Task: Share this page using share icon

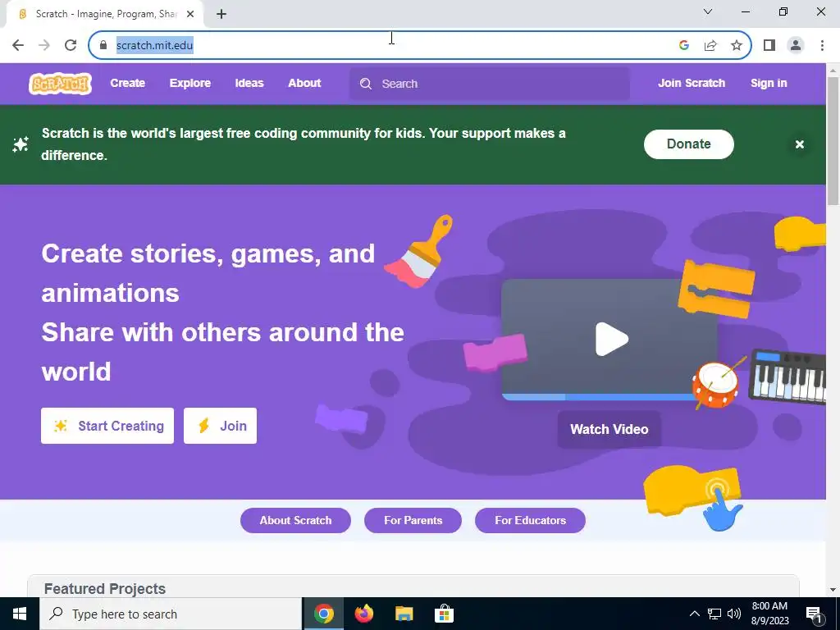Action: coord(710,45)
